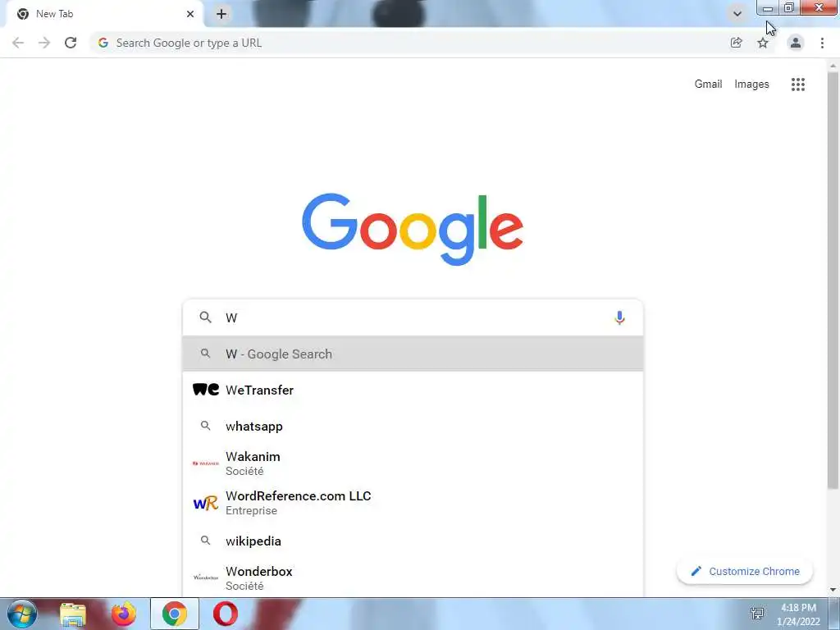This screenshot has height=630, width=840.
Task: Open the Windows Start menu
Action: click(x=21, y=614)
